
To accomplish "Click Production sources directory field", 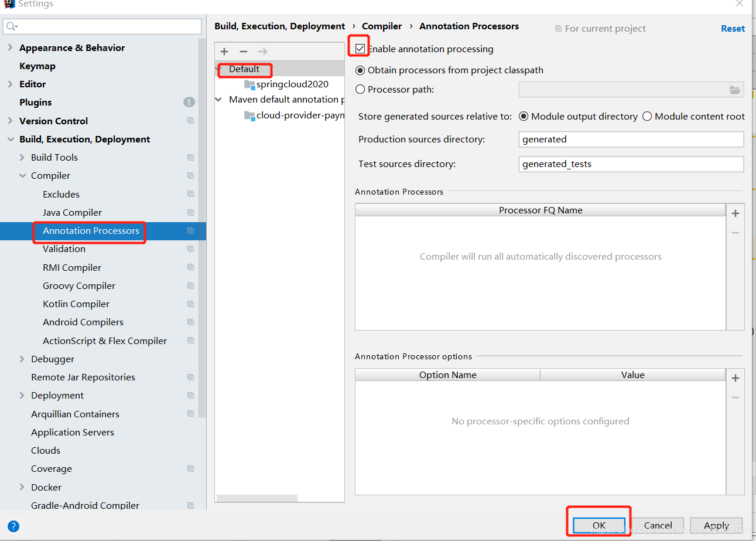I will [631, 139].
